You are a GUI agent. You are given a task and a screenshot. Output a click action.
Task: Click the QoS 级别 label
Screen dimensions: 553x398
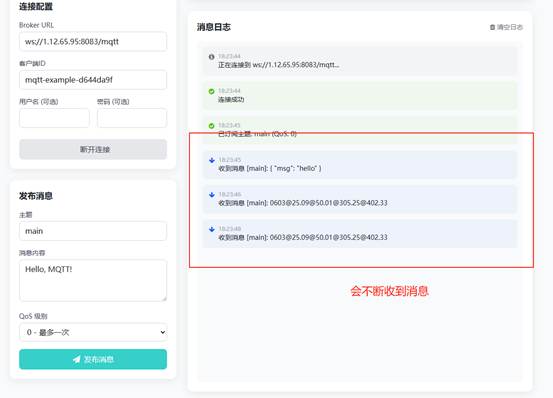point(33,316)
